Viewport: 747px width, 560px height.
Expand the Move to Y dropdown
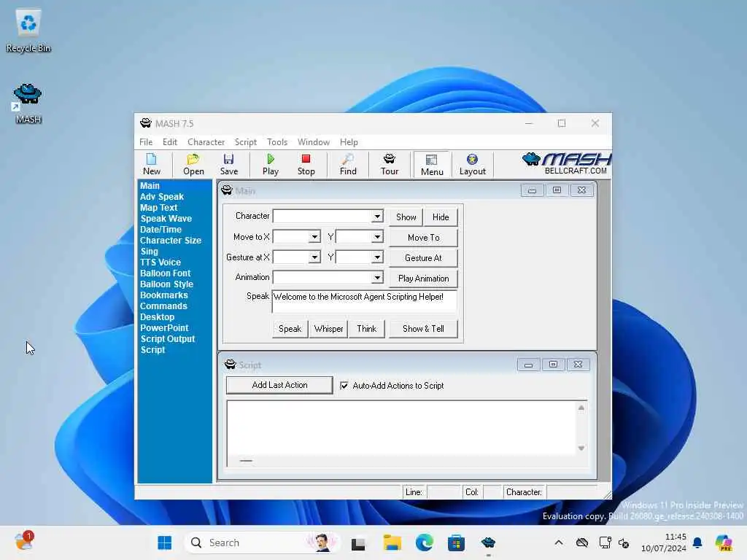(377, 237)
